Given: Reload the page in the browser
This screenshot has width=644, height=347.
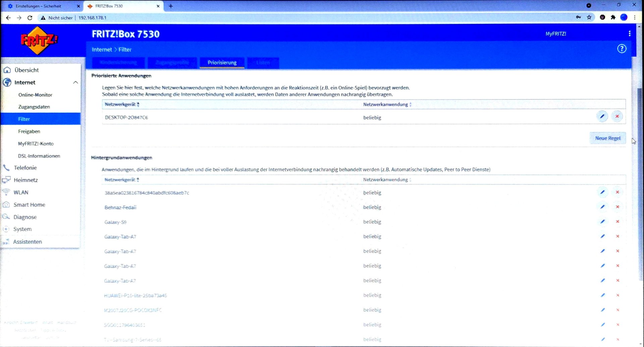Looking at the screenshot, I should 30,18.
